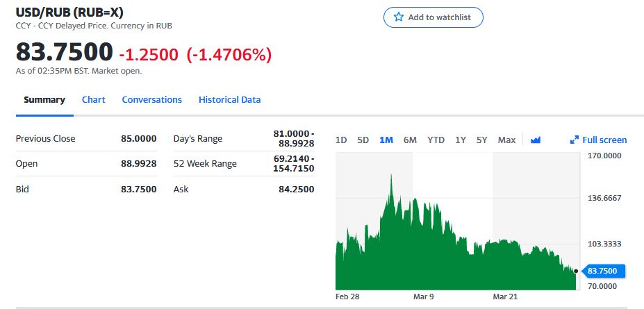
Task: Open the Conversations tab
Action: click(151, 99)
